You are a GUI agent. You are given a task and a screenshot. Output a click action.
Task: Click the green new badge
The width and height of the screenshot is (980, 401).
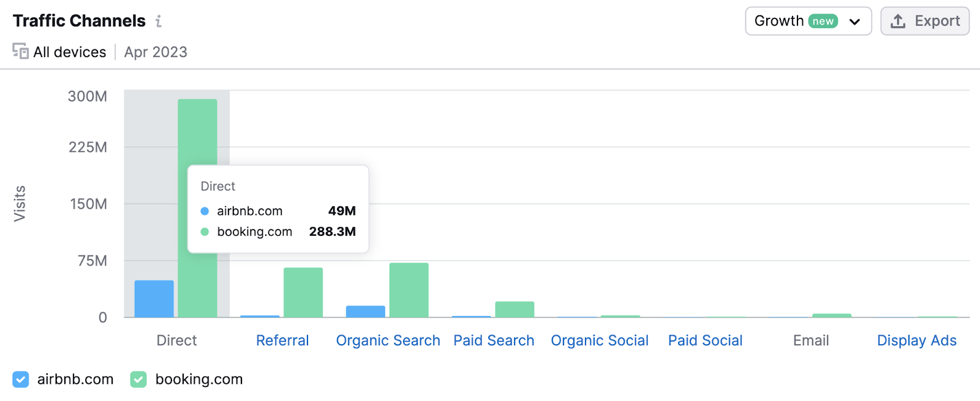[823, 21]
